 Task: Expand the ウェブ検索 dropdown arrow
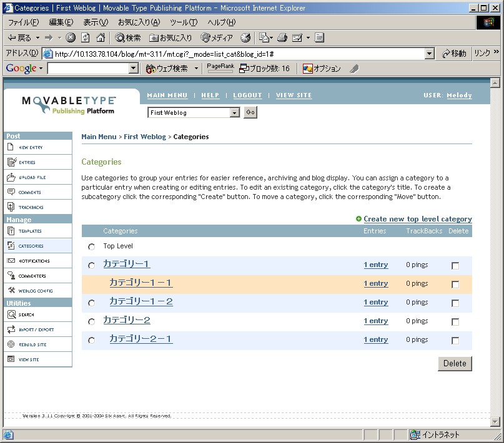tap(196, 69)
